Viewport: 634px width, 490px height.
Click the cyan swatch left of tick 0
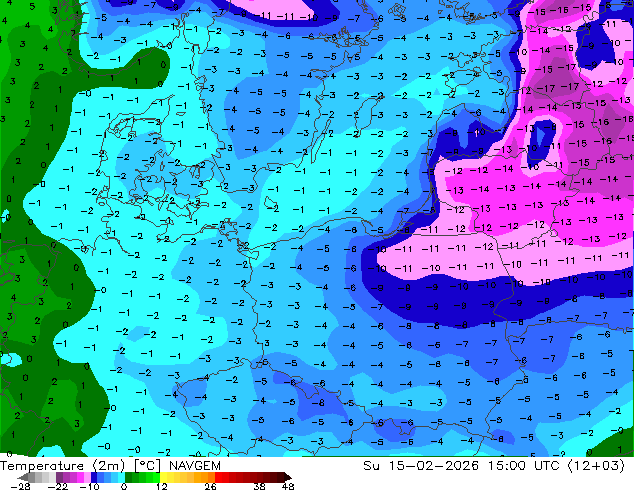[121, 477]
